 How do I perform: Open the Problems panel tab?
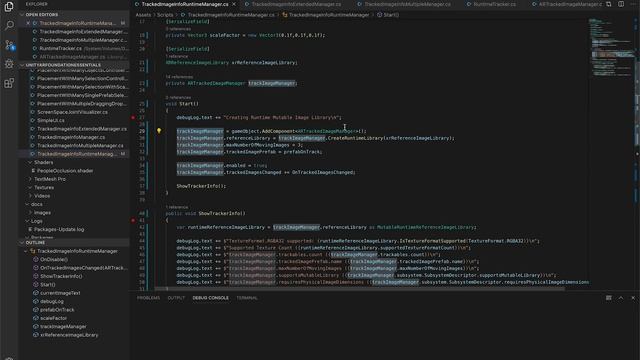click(x=148, y=298)
